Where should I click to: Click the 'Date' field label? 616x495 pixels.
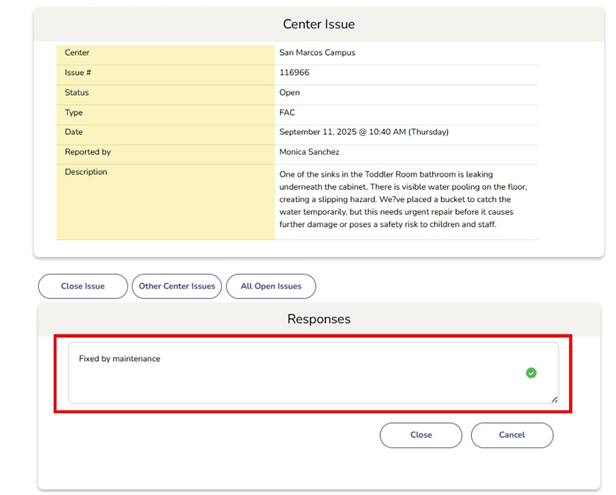coord(73,132)
